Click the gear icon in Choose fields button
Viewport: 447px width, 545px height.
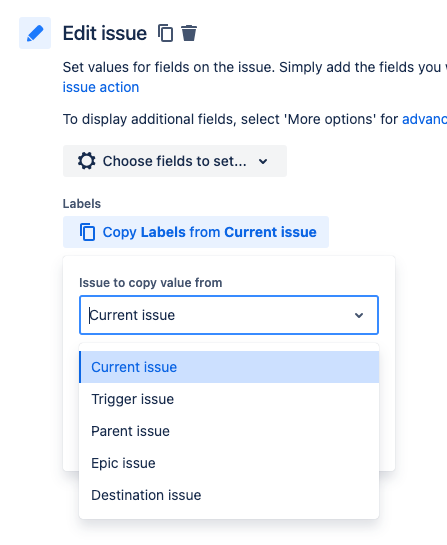(x=86, y=161)
